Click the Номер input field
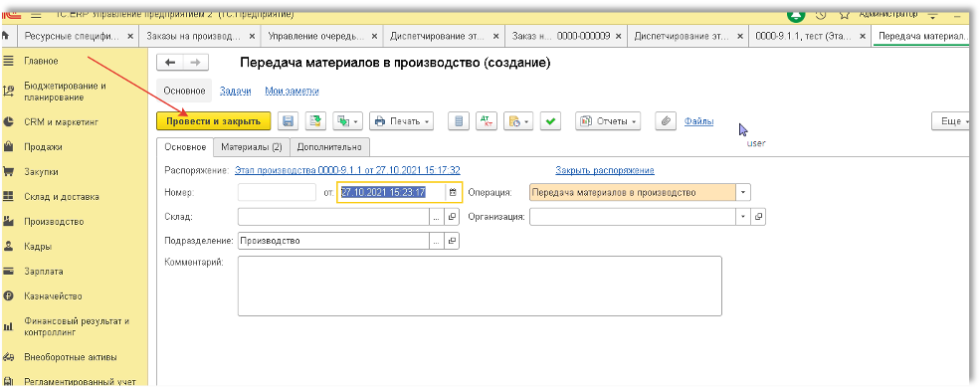Image resolution: width=980 pixels, height=387 pixels. tap(277, 193)
